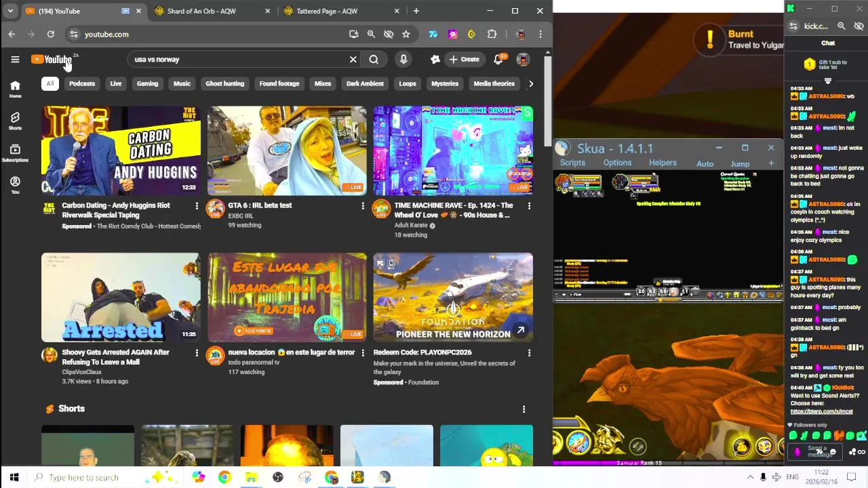
Task: Open File Explorer from taskbar
Action: coord(251,478)
